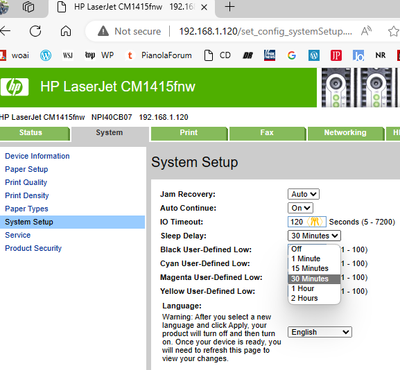
Task: Switch to the Fax tab
Action: [267, 133]
